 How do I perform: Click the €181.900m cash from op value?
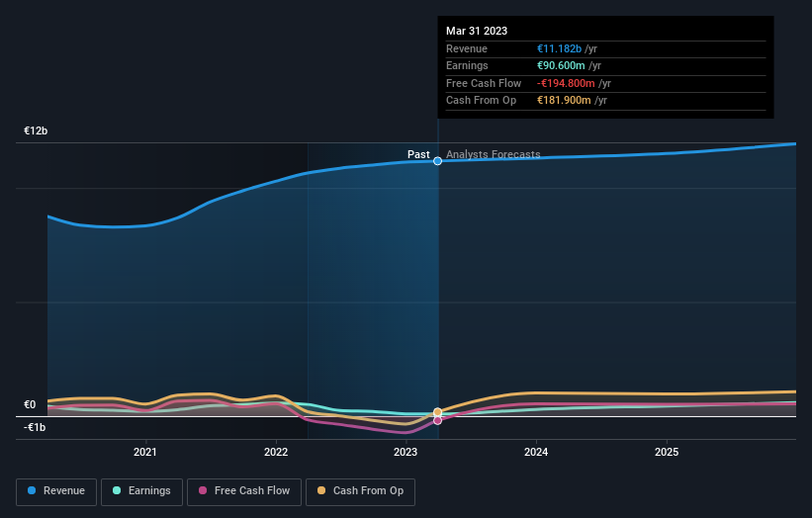(564, 101)
